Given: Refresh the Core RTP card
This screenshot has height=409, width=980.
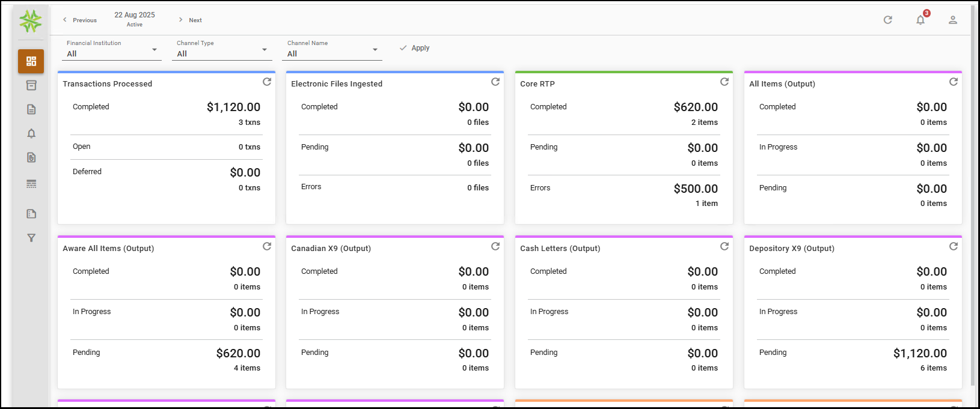Looking at the screenshot, I should coord(724,82).
